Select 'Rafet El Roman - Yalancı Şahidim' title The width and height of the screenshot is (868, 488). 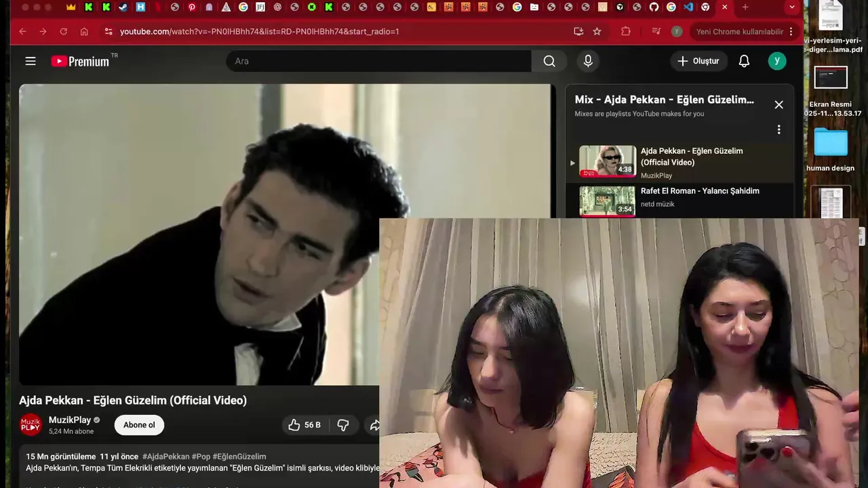click(700, 191)
